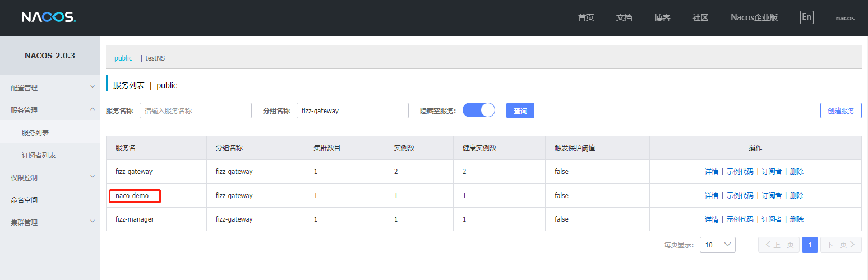Click the 查询 search button

520,111
